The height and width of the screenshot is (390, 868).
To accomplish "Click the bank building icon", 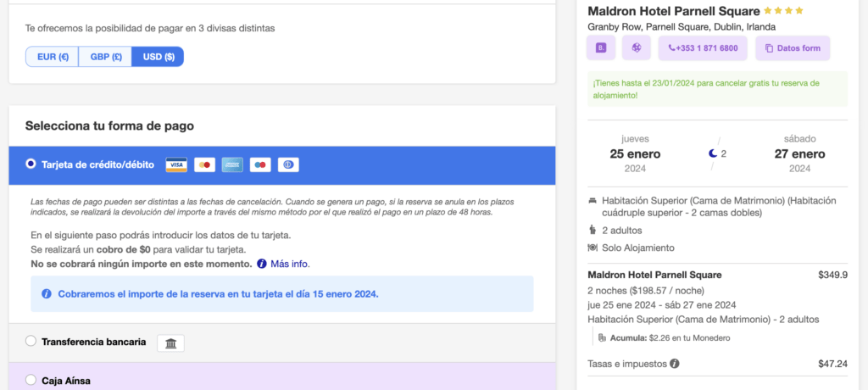I will (x=171, y=343).
